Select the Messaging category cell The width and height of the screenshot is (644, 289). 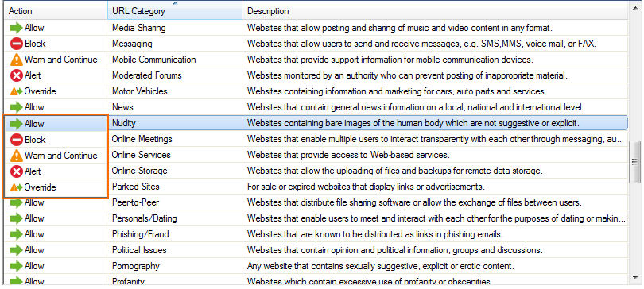[x=175, y=44]
